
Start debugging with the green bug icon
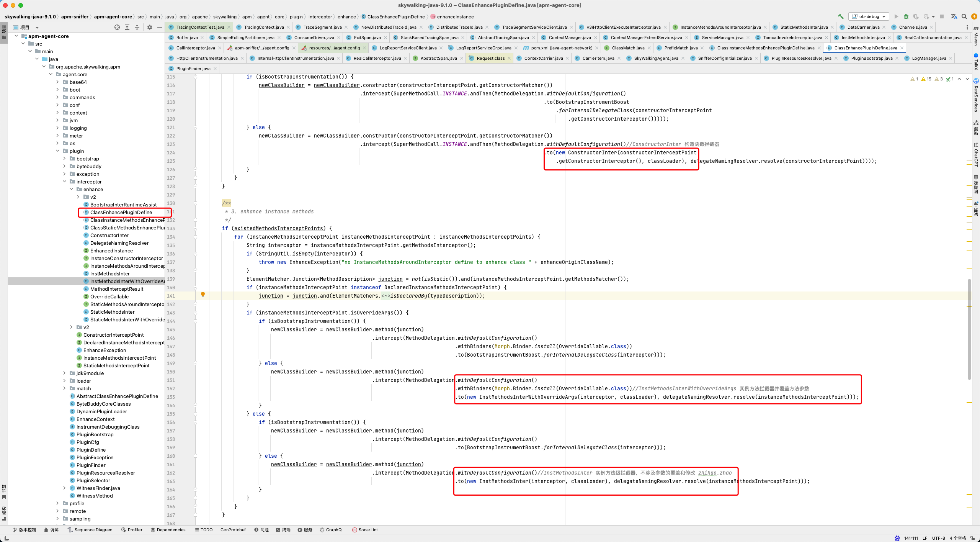coord(906,16)
